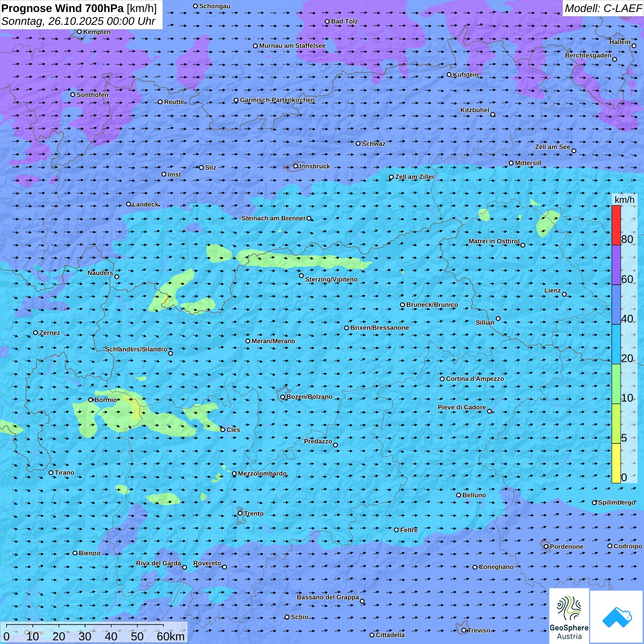Select the Landeck town label
Viewport: 644px width, 644px height.
pos(145,204)
